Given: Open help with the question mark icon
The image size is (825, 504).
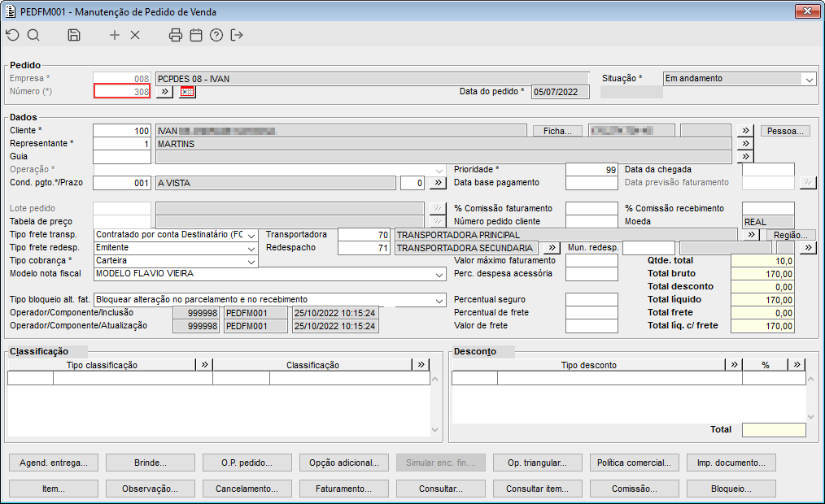Looking at the screenshot, I should (x=216, y=35).
